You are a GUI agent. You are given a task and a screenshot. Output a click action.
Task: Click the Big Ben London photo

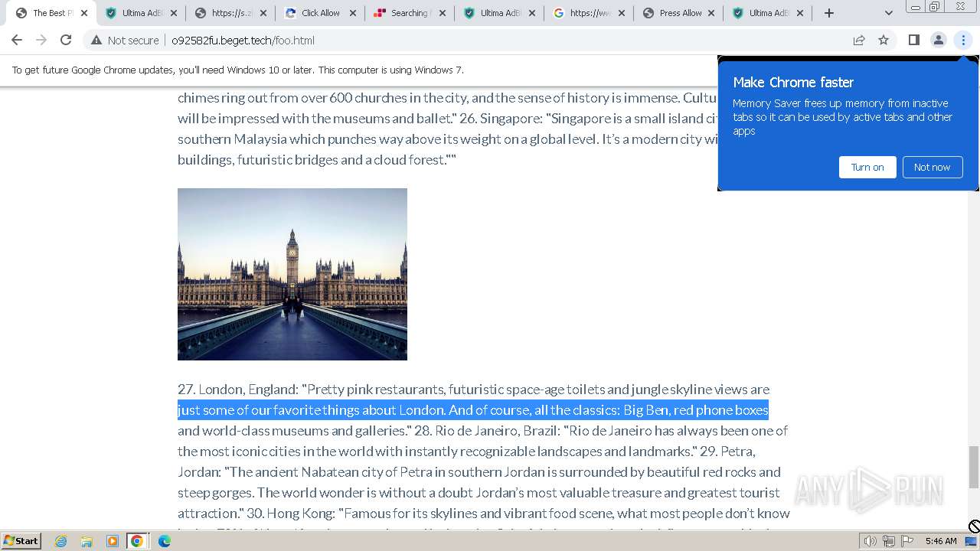pos(292,274)
